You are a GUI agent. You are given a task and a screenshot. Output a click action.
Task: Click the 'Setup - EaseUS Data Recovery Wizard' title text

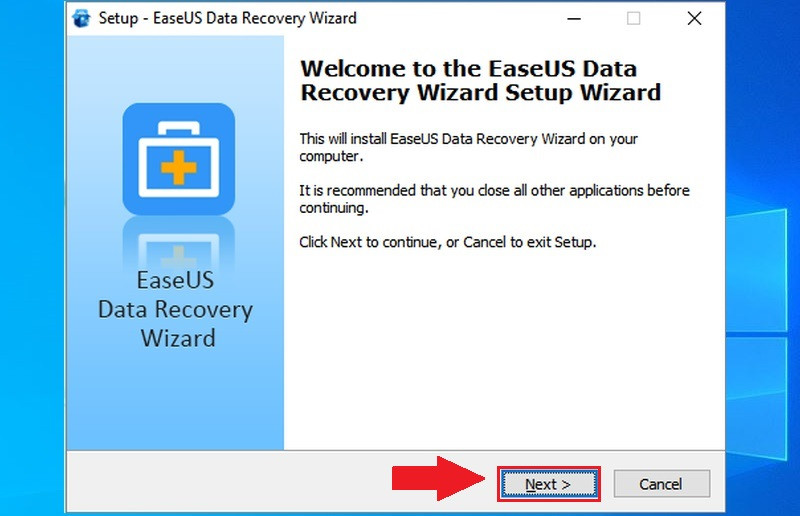(x=228, y=18)
